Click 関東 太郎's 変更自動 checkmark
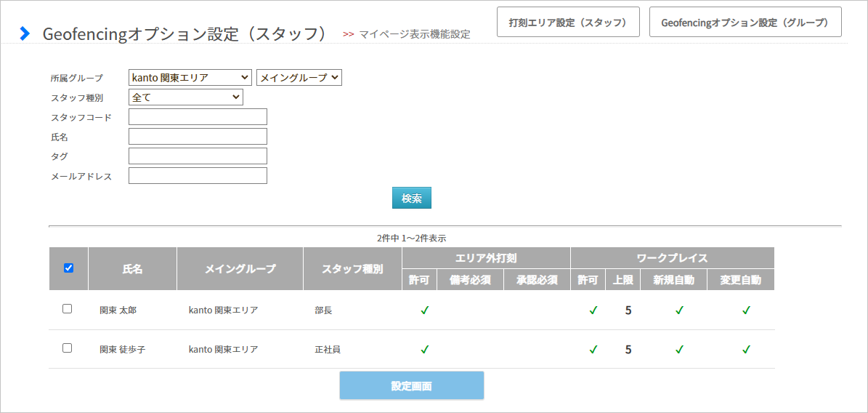 [746, 310]
